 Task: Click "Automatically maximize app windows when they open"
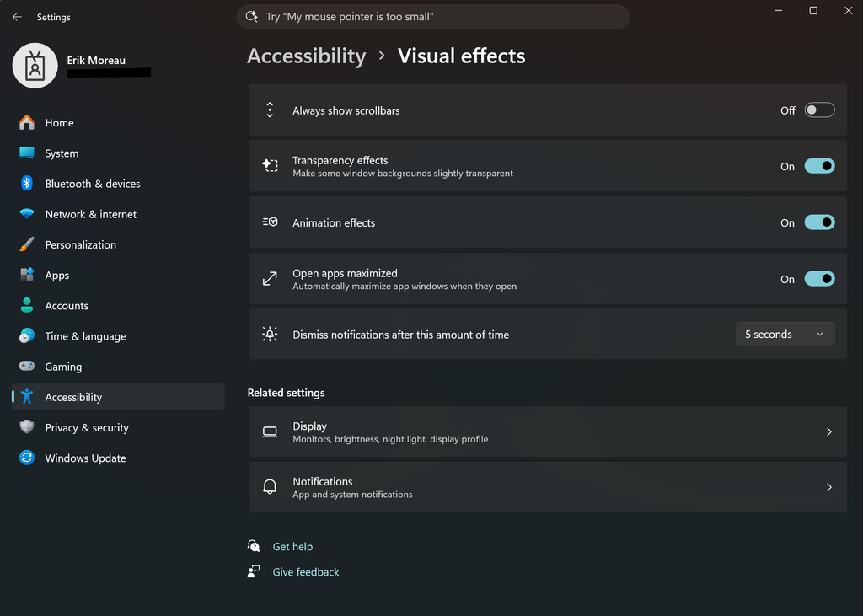coord(405,287)
